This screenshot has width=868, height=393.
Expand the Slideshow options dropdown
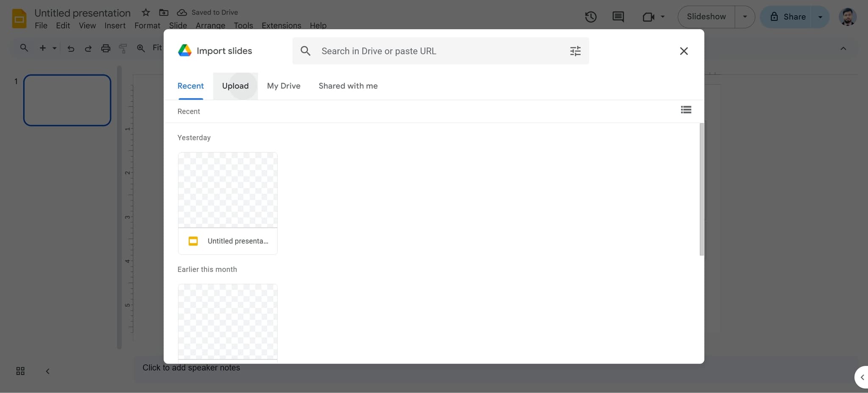coord(745,17)
